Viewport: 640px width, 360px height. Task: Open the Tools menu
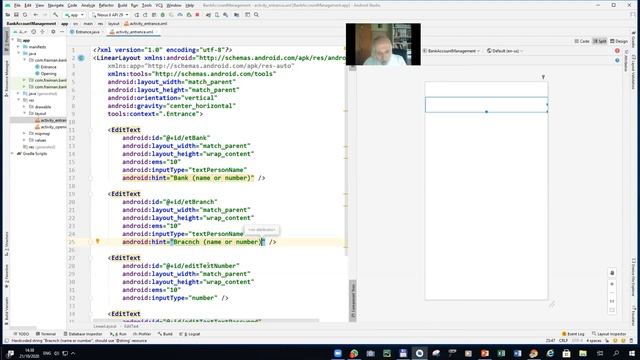(x=147, y=5)
